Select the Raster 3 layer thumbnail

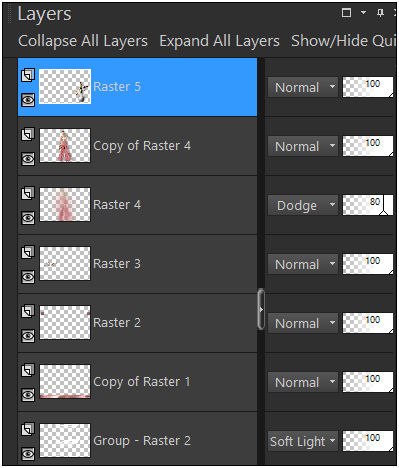click(65, 263)
